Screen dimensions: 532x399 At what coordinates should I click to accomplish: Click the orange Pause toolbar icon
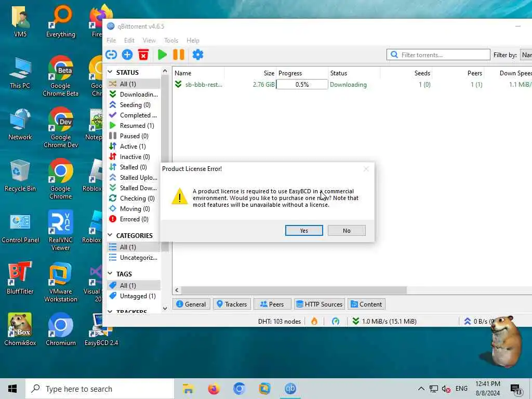179,55
